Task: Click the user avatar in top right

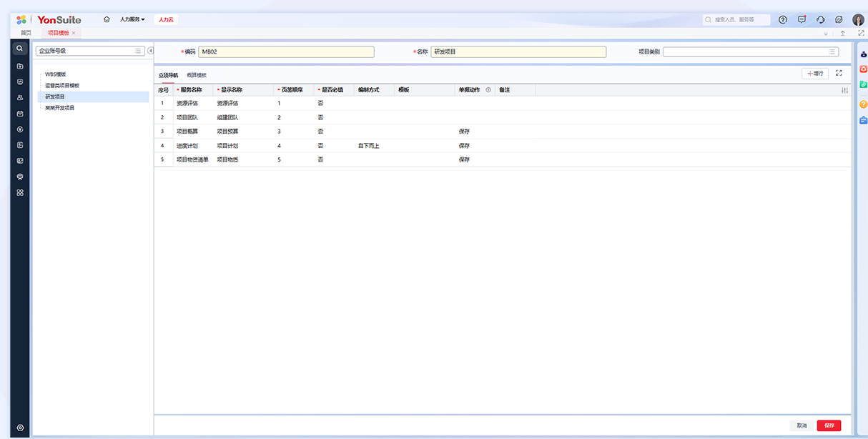Action: 858,20
